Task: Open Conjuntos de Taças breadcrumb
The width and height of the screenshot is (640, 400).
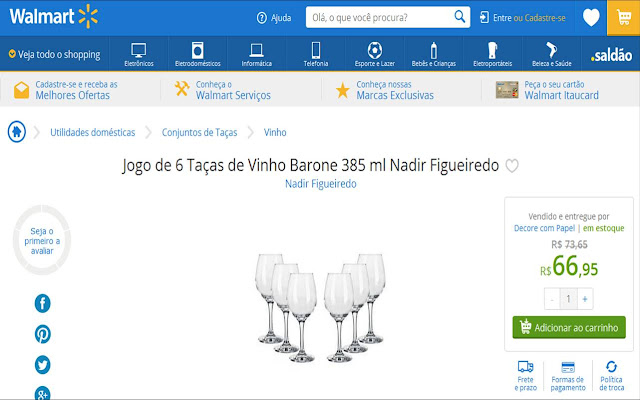Action: tap(199, 132)
